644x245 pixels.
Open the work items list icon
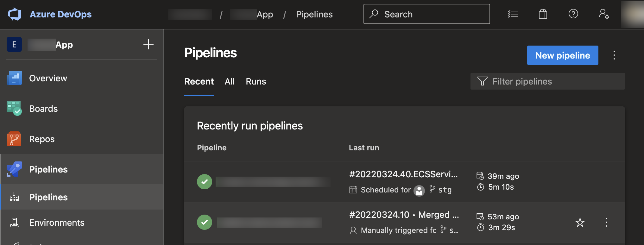click(513, 14)
